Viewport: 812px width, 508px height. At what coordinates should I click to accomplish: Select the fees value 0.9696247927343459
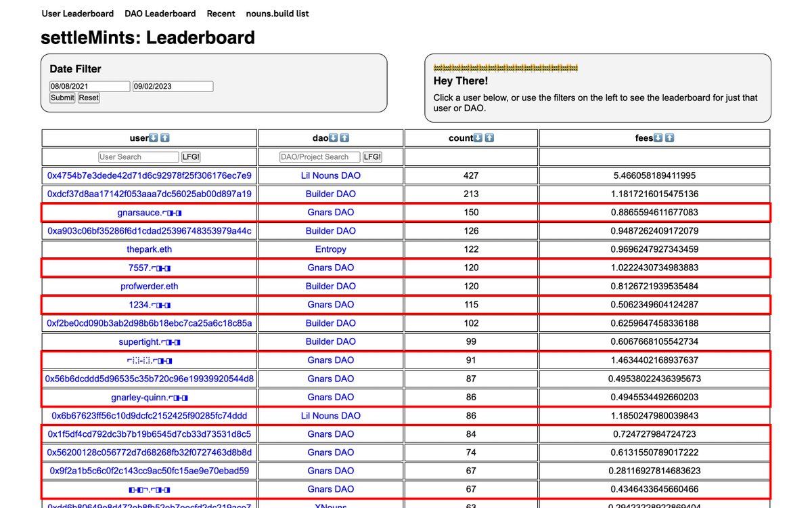tap(654, 249)
